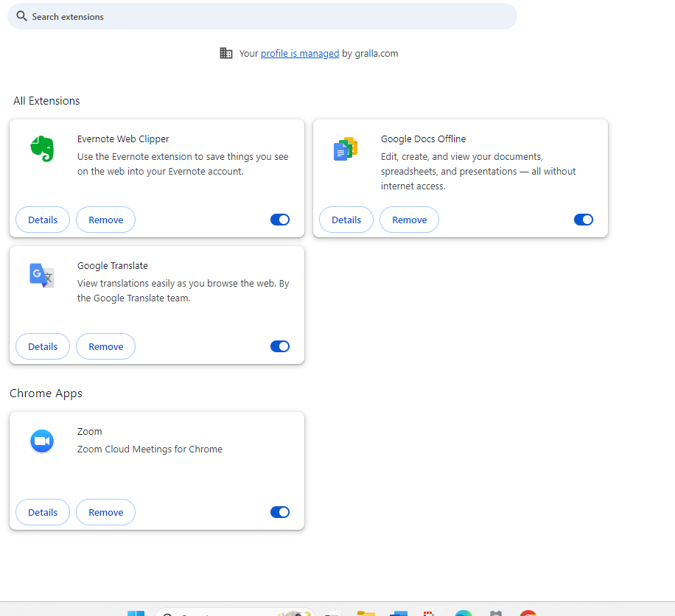Follow the 'profile is managed' link
This screenshot has height=616, width=675.
point(300,53)
